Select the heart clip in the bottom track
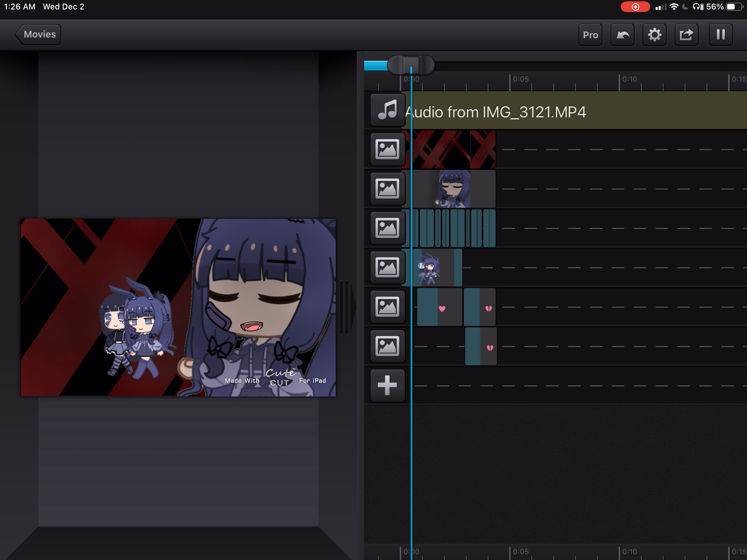The height and width of the screenshot is (560, 747). (x=481, y=346)
